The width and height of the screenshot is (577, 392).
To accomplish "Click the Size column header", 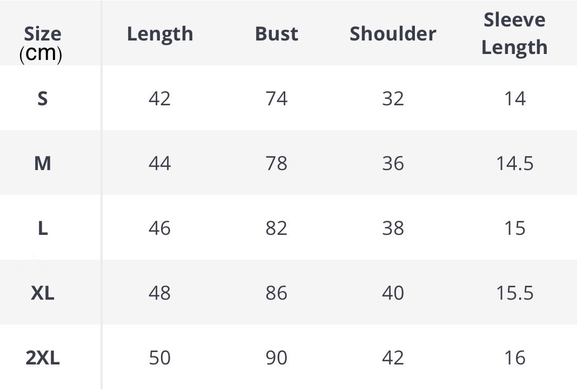I will click(x=42, y=35).
